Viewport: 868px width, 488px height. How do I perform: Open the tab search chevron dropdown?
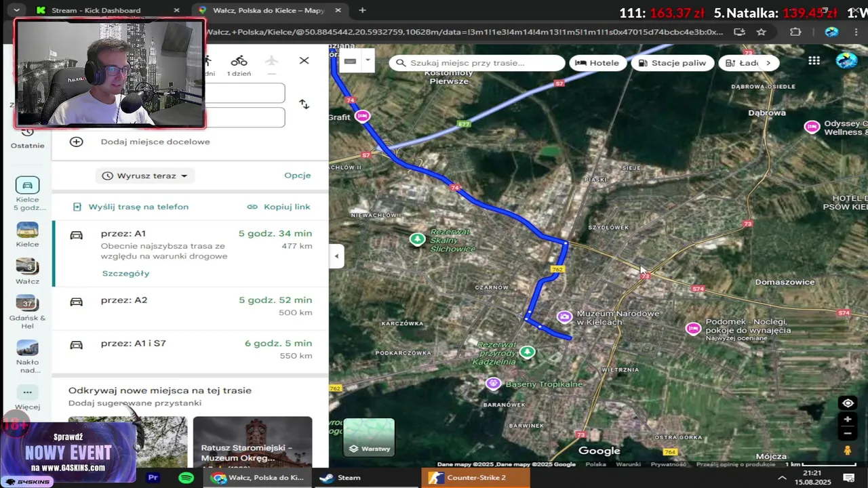[16, 10]
